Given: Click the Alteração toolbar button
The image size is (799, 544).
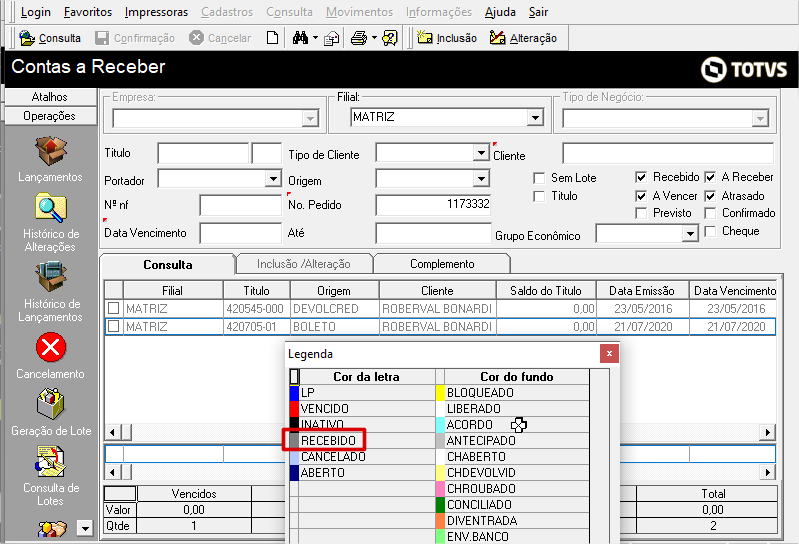Looking at the screenshot, I should pyautogui.click(x=523, y=38).
